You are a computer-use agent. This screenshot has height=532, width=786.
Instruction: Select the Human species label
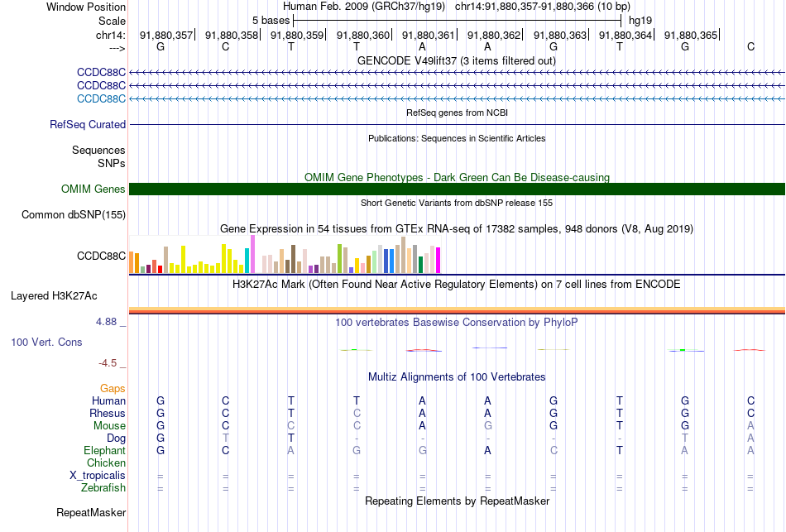click(108, 400)
